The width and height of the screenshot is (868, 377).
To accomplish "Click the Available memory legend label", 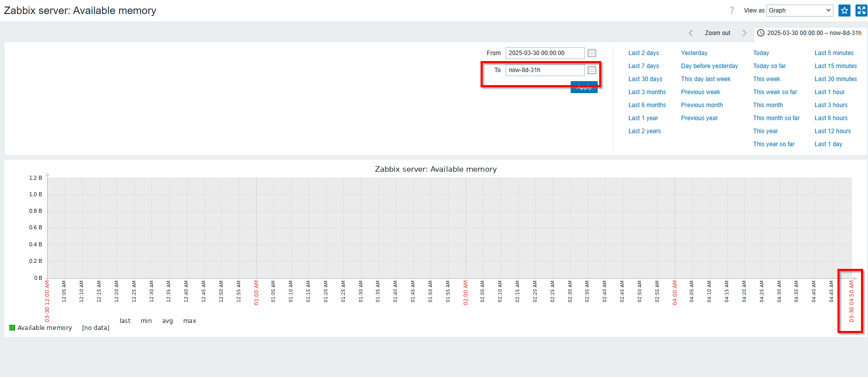I will click(45, 328).
